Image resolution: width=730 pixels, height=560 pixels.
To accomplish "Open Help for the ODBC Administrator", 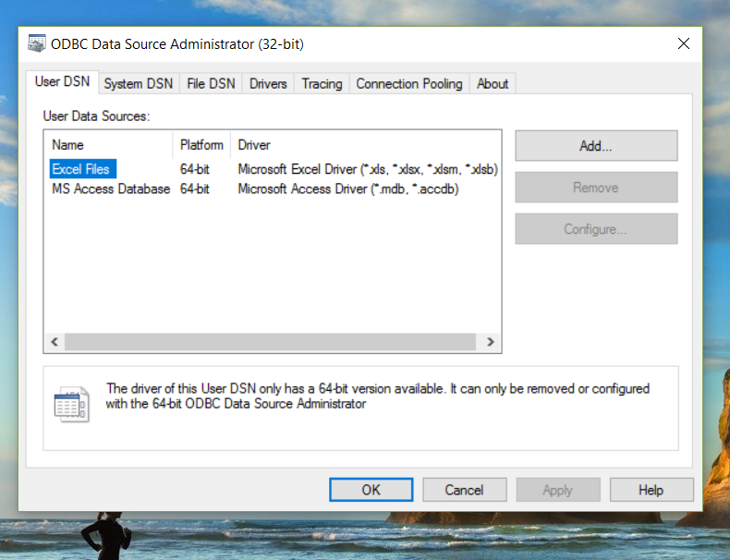I will (x=651, y=490).
